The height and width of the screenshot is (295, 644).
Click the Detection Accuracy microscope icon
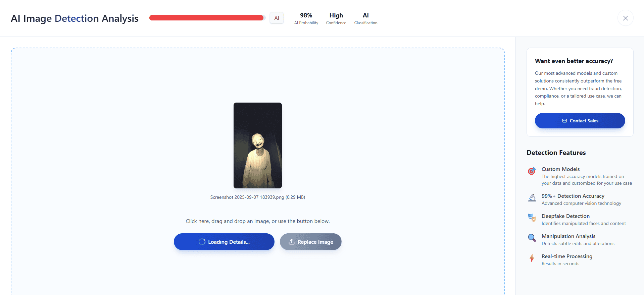point(532,198)
